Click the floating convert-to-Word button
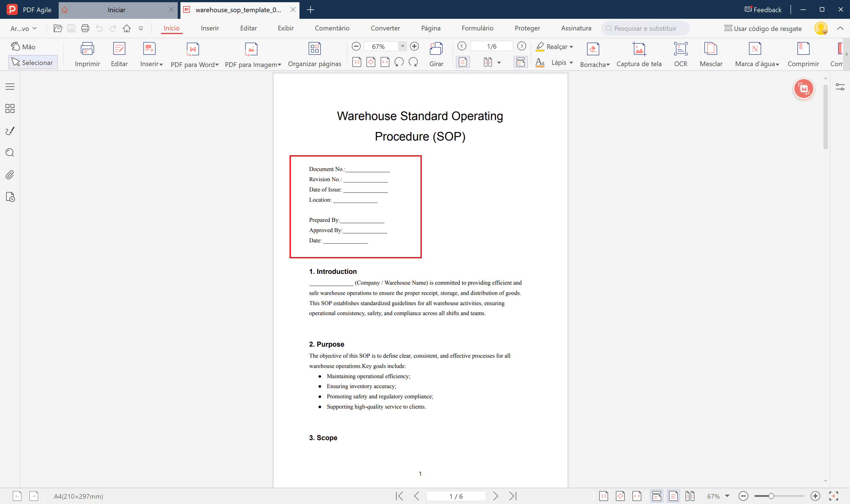Screen dimensions: 850x504 (x=804, y=89)
